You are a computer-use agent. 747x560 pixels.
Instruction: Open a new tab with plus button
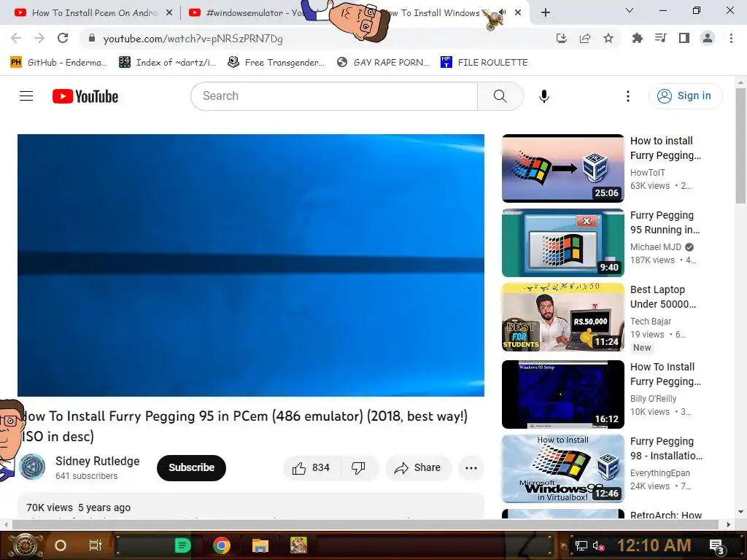546,13
